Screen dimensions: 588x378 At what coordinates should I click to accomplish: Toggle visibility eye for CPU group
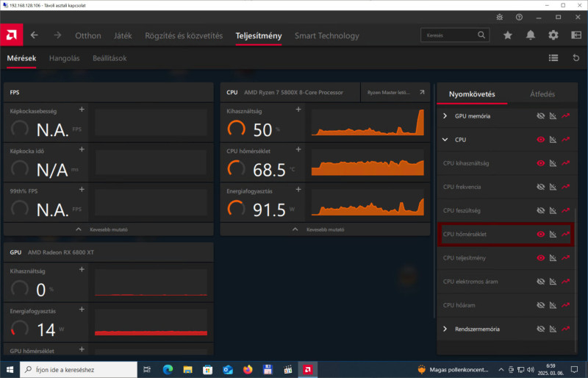coord(540,139)
